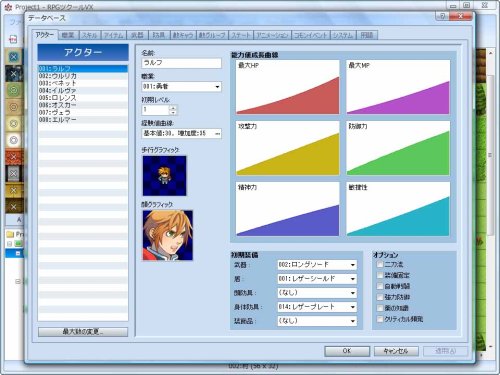This screenshot has width=500, height=375.
Task: Open the 身体防具 dropdown showing レザープレート
Action: tap(317, 307)
